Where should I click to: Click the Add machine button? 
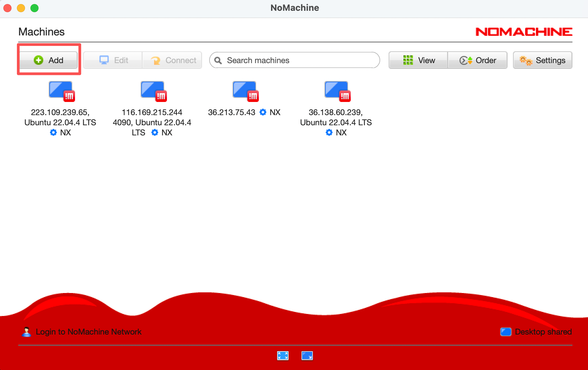click(x=49, y=60)
